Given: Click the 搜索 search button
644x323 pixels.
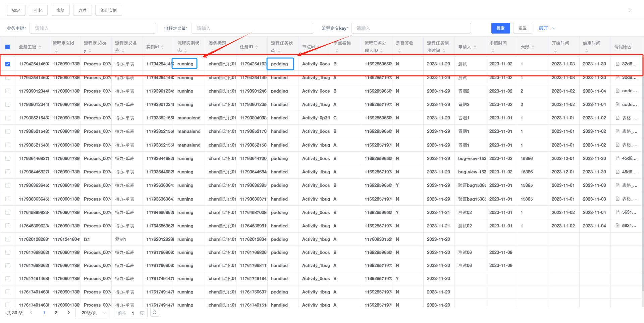Looking at the screenshot, I should (500, 28).
